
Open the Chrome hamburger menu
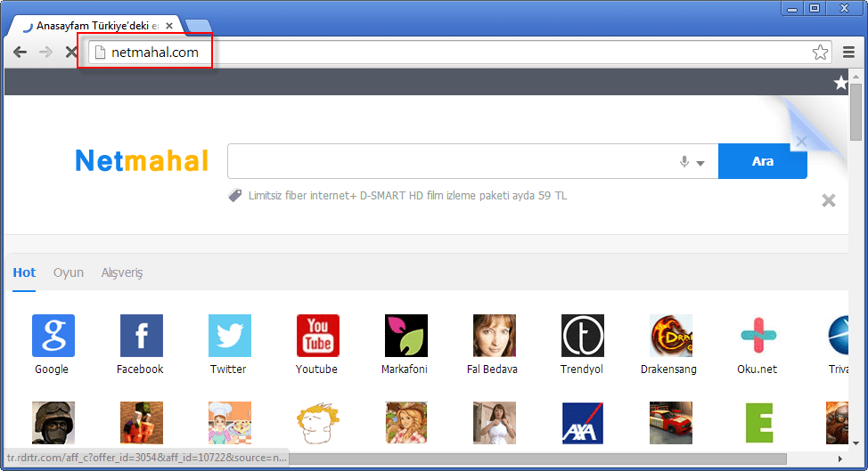pyautogui.click(x=848, y=52)
